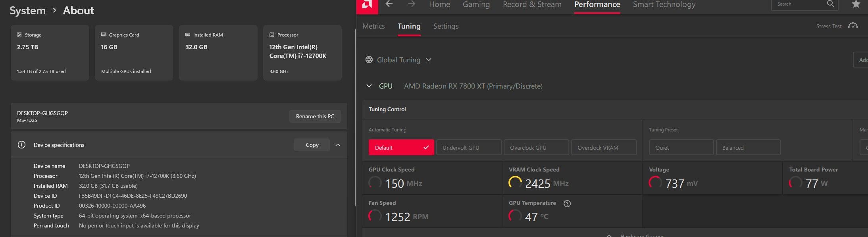Switch to the Metrics sub-tab
Viewport: 868px width, 237px height.
(373, 26)
